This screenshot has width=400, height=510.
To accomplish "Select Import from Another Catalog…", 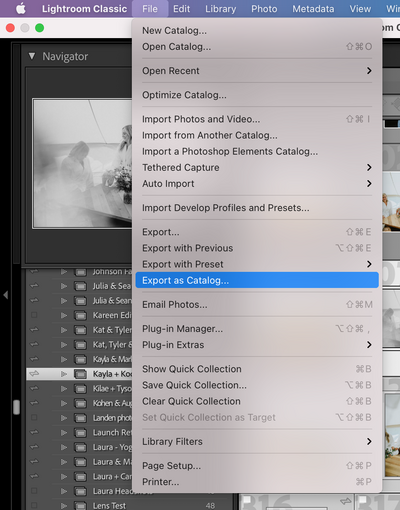I will (257, 135).
